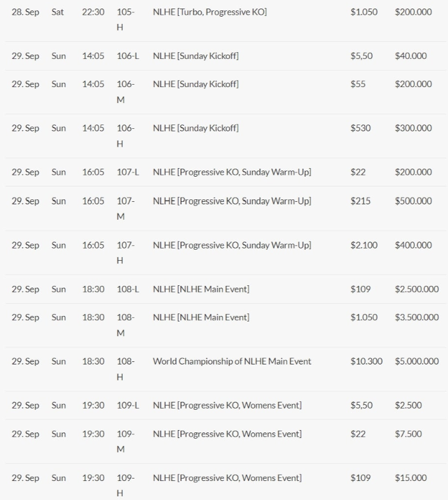
Task: Click the $500.000 guarantee cell
Action: click(x=413, y=201)
